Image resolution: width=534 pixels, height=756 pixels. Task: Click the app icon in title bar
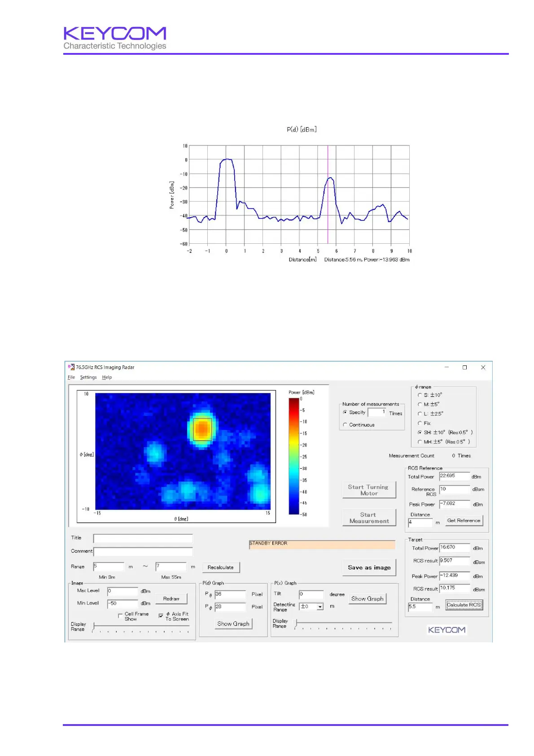point(71,367)
